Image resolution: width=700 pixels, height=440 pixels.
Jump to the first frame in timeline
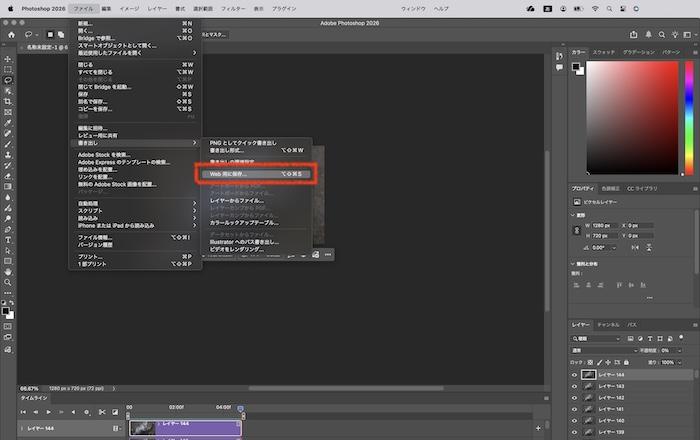[x=23, y=412]
